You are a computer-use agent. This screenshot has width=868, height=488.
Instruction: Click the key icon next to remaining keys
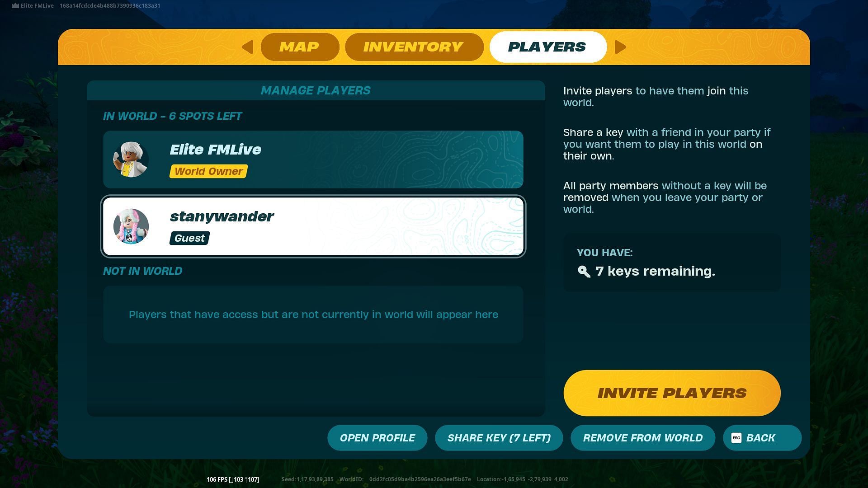[x=583, y=271]
